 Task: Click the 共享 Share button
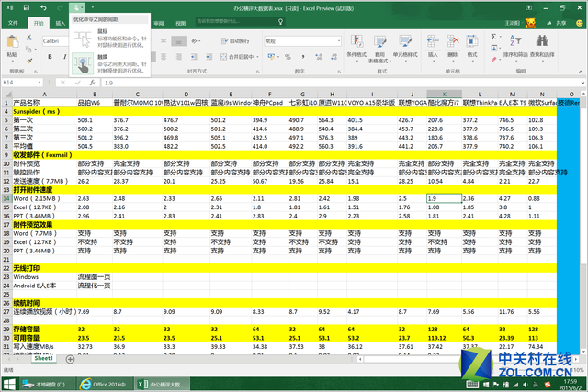pyautogui.click(x=558, y=23)
